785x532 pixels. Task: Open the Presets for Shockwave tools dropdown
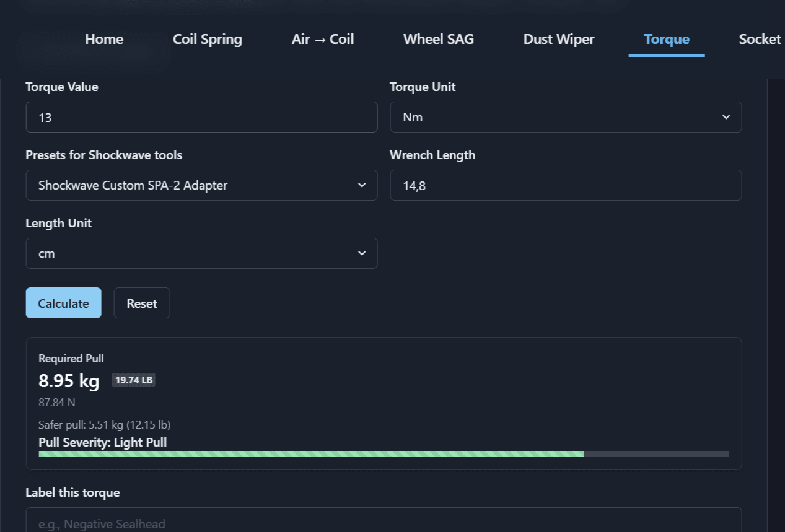[201, 185]
